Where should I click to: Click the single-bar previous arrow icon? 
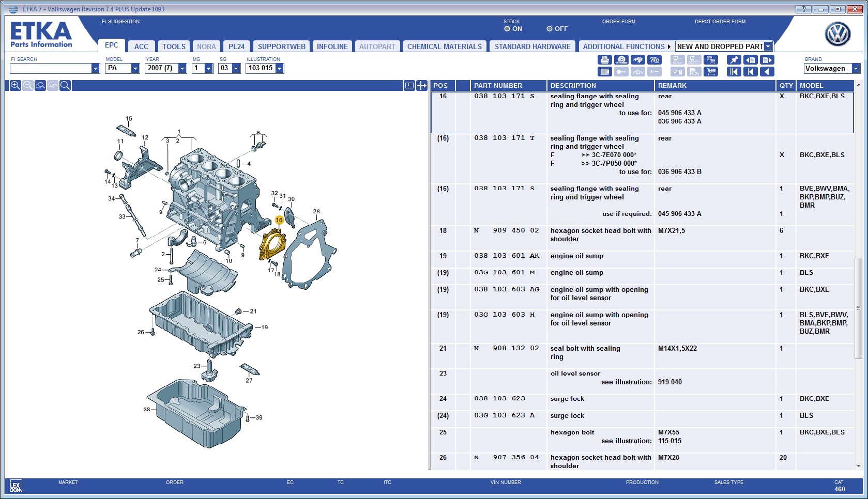(751, 72)
